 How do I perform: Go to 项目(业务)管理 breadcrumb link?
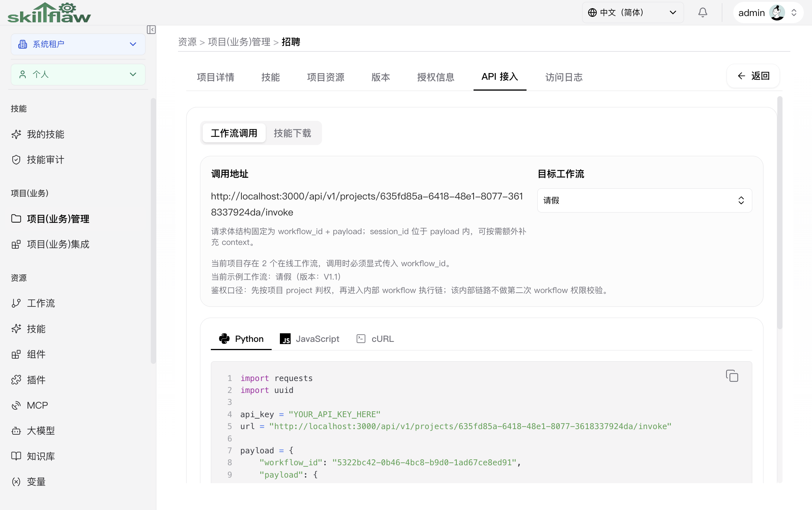coord(239,42)
